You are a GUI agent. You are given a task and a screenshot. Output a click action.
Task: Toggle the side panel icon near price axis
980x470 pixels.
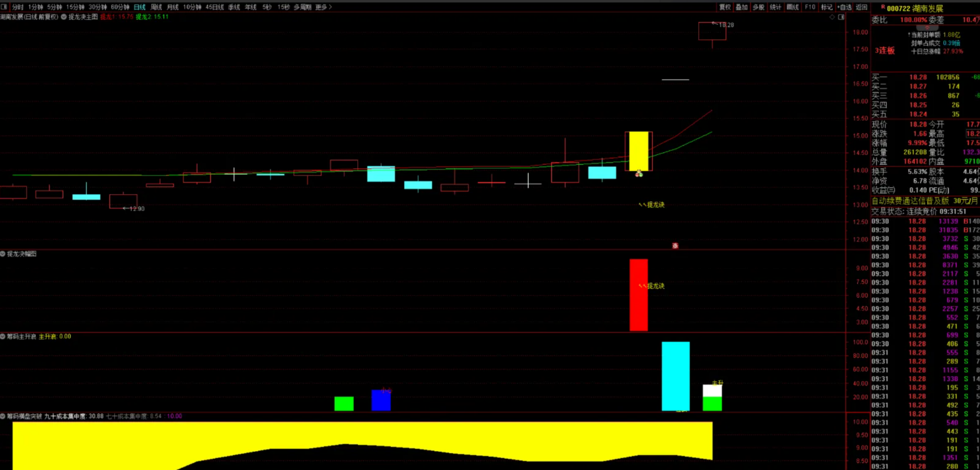point(841,17)
